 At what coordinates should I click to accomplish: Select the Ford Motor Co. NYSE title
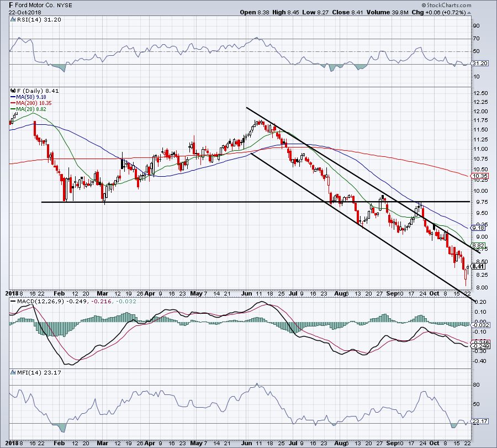40,5
